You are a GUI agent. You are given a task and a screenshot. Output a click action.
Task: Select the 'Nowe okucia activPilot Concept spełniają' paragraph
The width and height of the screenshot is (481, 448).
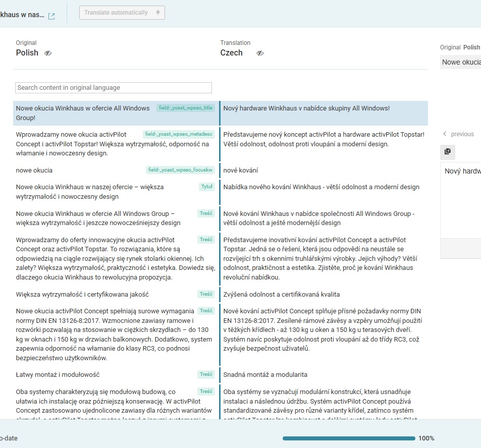114,334
